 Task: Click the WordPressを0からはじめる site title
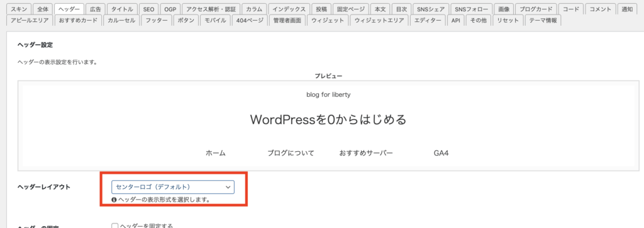click(328, 120)
